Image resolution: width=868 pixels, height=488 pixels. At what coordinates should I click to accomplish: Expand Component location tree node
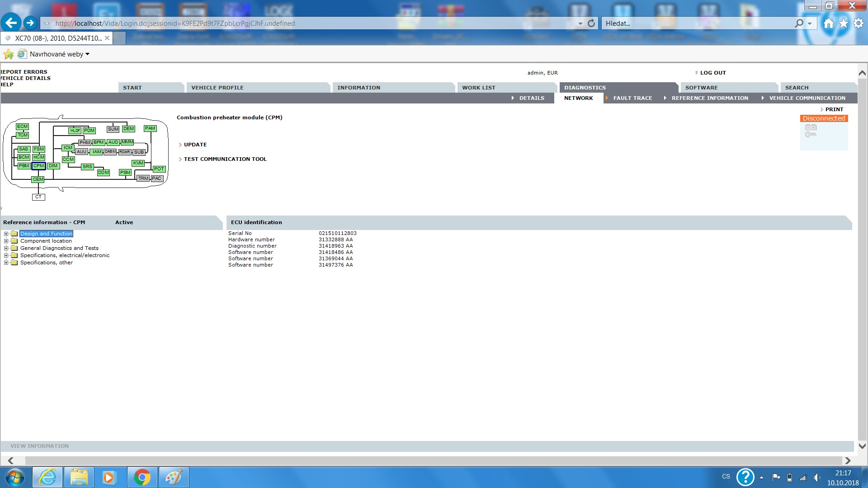point(6,241)
